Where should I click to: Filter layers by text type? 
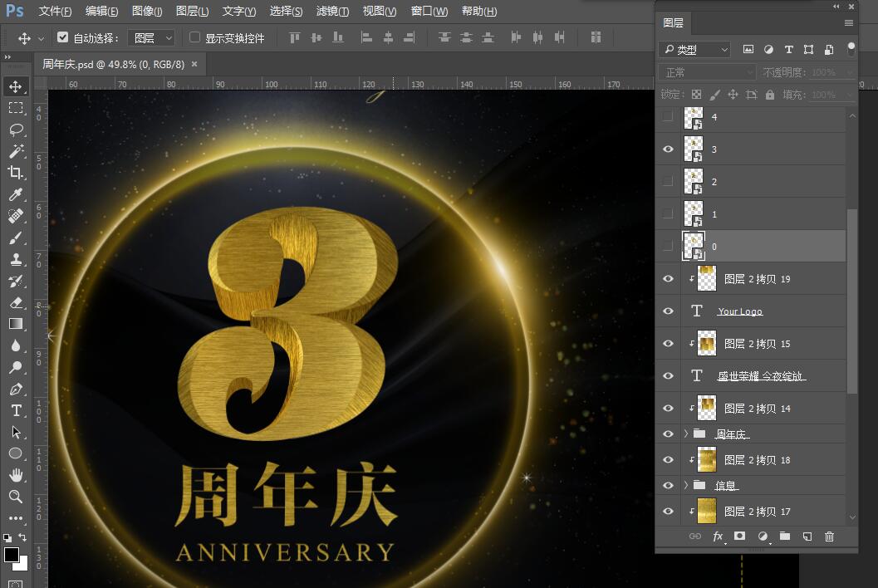coord(788,49)
